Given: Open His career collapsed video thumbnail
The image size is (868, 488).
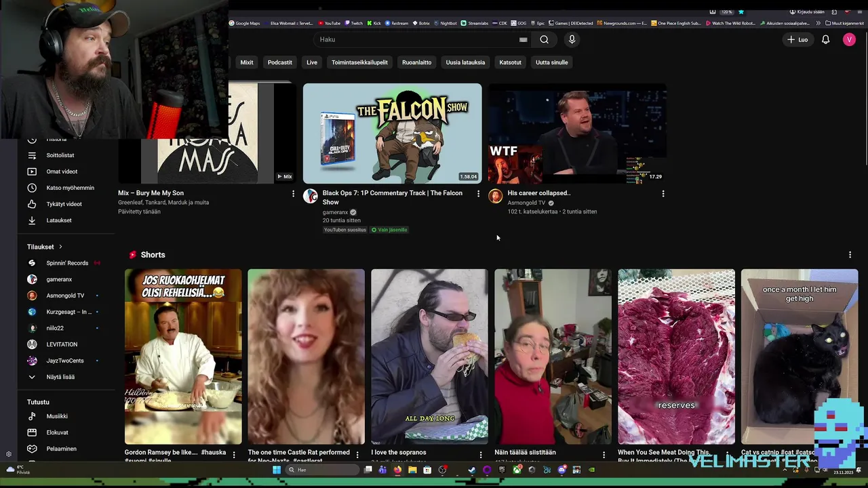Looking at the screenshot, I should [577, 134].
